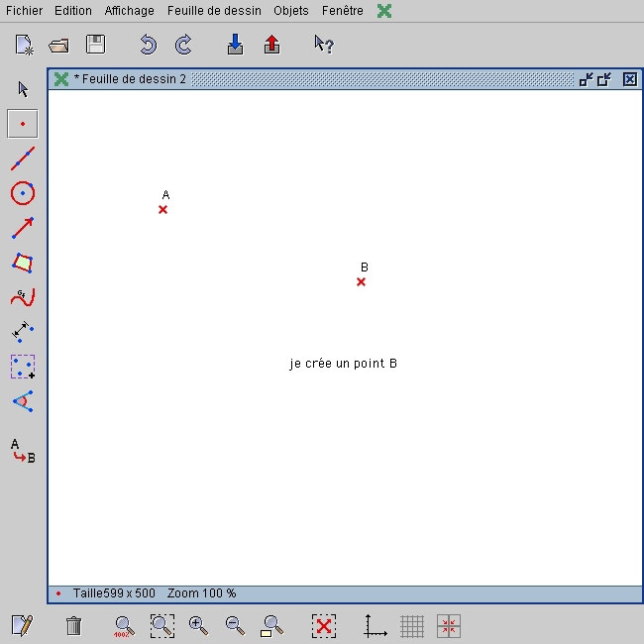Click the trash delete icon

coord(73,626)
